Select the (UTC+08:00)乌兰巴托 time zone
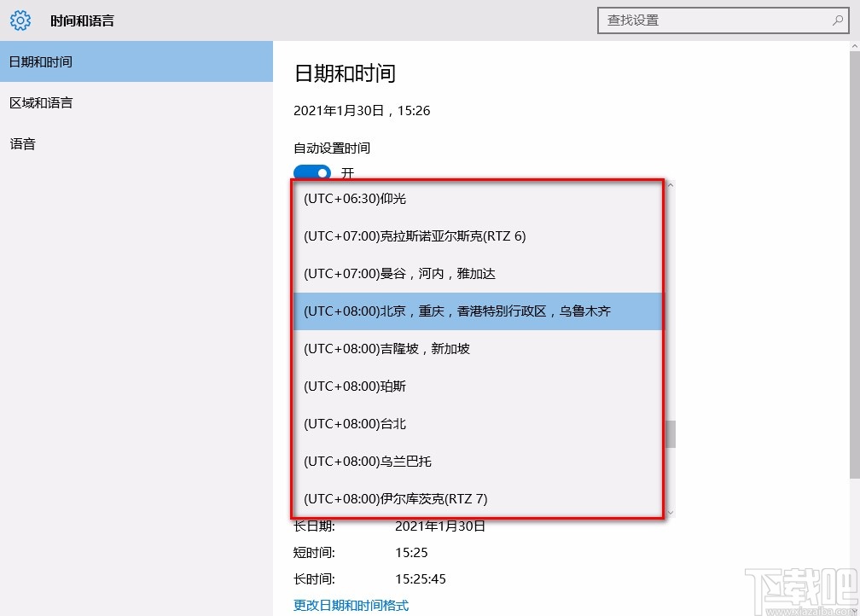This screenshot has height=616, width=860. point(369,461)
